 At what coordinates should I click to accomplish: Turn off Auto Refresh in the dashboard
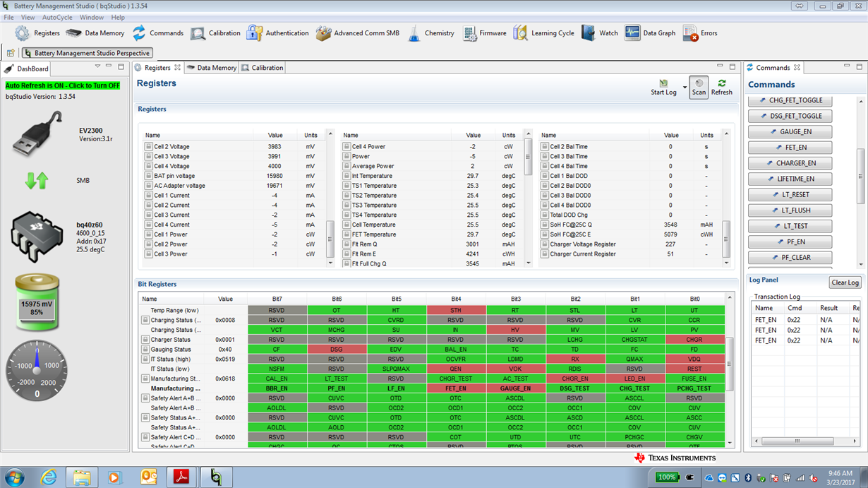[63, 85]
